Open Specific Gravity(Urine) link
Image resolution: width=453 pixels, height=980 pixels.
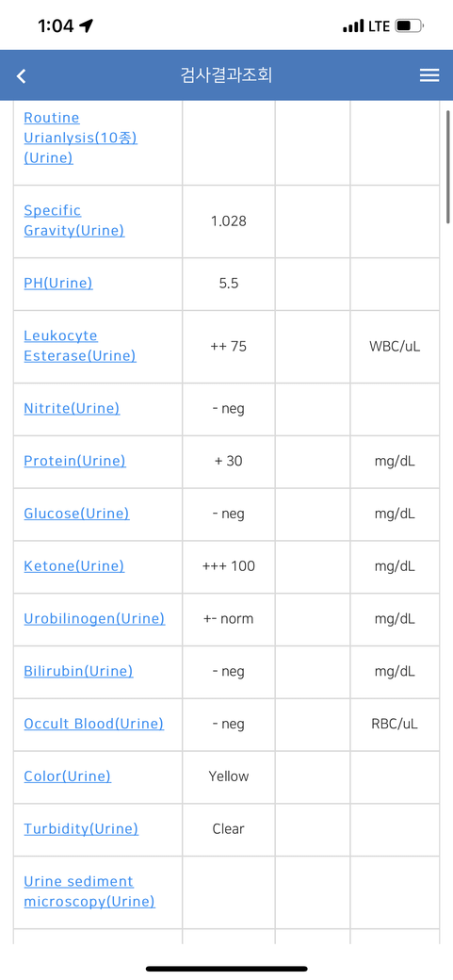(x=73, y=220)
